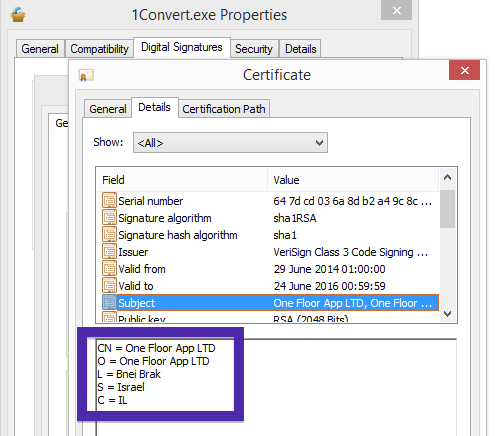Click the Serial number field icon

point(109,201)
